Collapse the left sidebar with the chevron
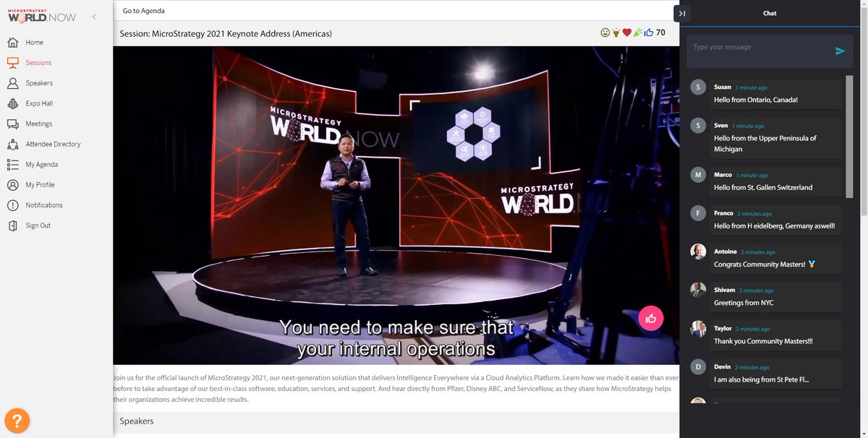This screenshot has height=438, width=868. 94,17
